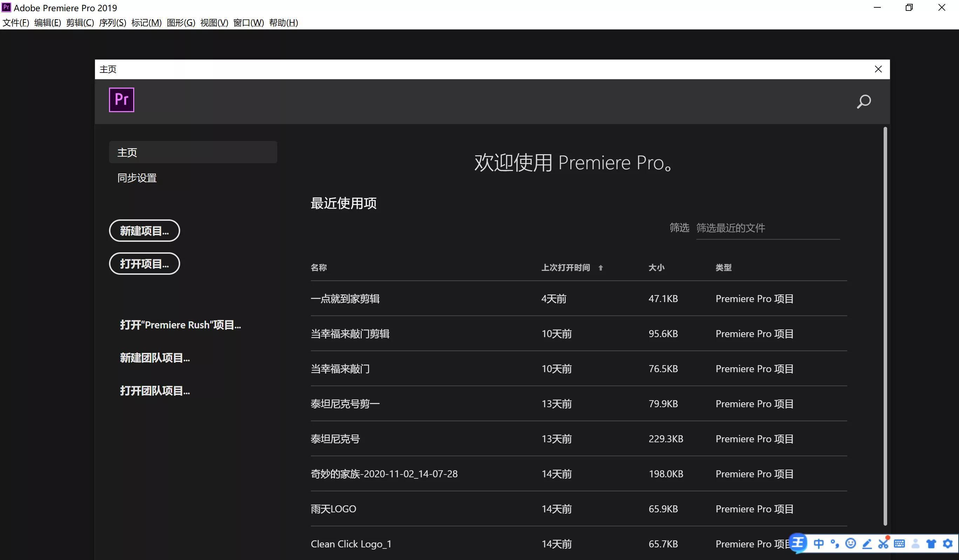Select 同步设置 in the left sidebar
The height and width of the screenshot is (560, 959).
pos(137,178)
